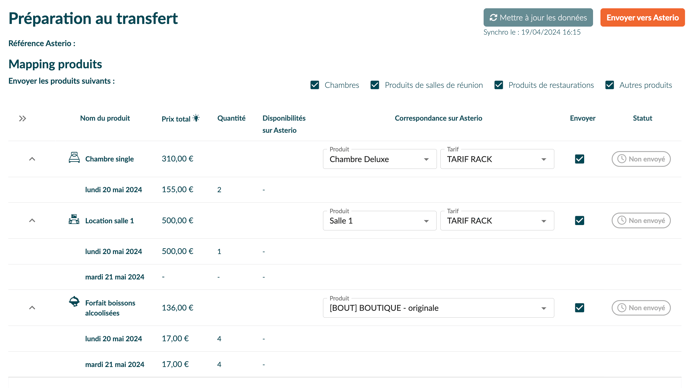688x388 pixels.
Task: Uncheck the Autres produits checkbox
Action: pyautogui.click(x=609, y=85)
